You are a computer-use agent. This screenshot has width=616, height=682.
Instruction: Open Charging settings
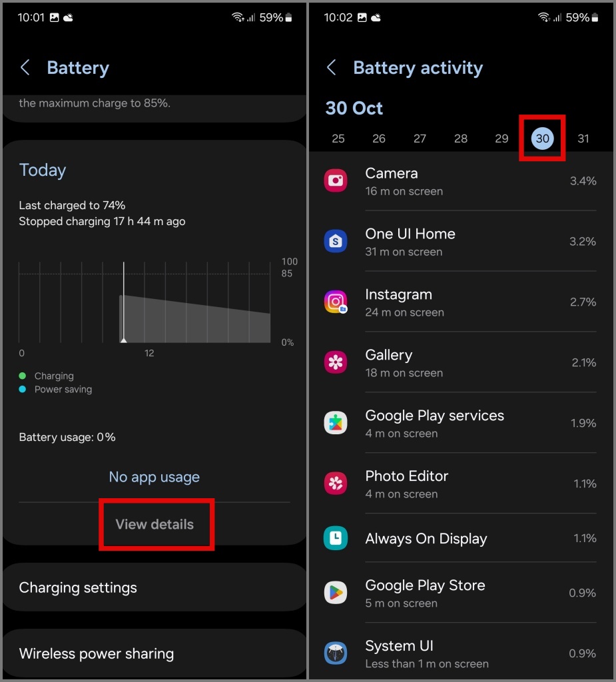point(154,587)
